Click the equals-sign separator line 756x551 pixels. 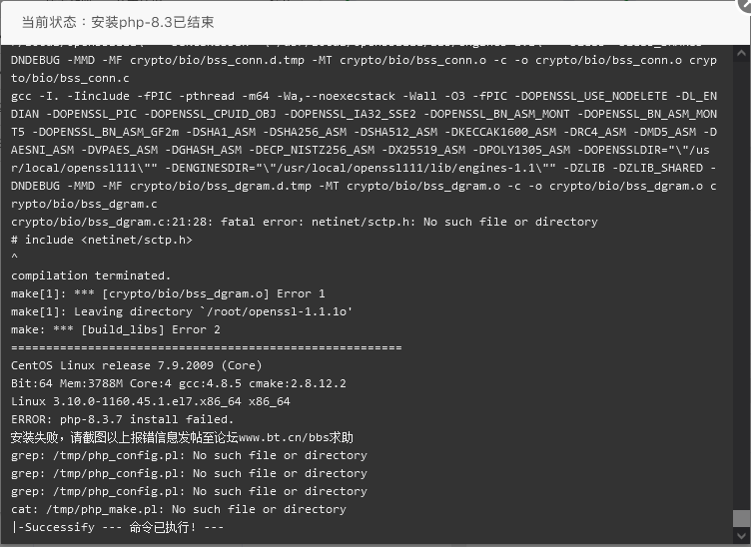point(207,347)
